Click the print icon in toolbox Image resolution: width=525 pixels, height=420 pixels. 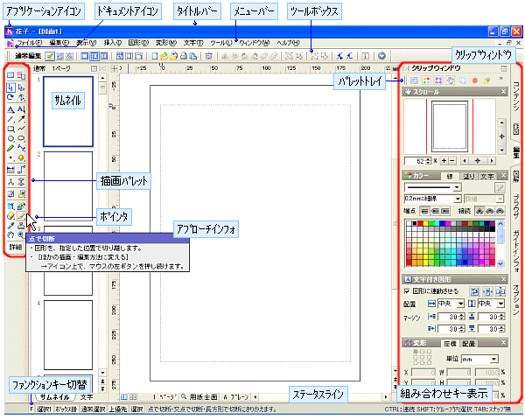pyautogui.click(x=184, y=56)
